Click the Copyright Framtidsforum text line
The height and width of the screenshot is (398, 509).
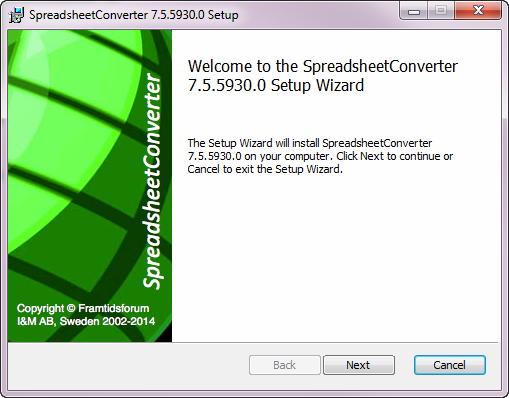point(83,308)
